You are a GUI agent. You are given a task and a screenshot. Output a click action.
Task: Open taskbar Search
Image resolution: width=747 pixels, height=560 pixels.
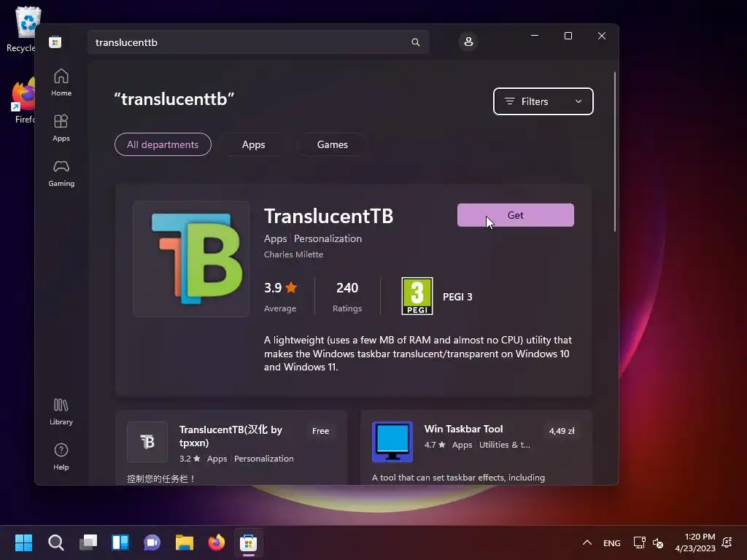point(55,542)
